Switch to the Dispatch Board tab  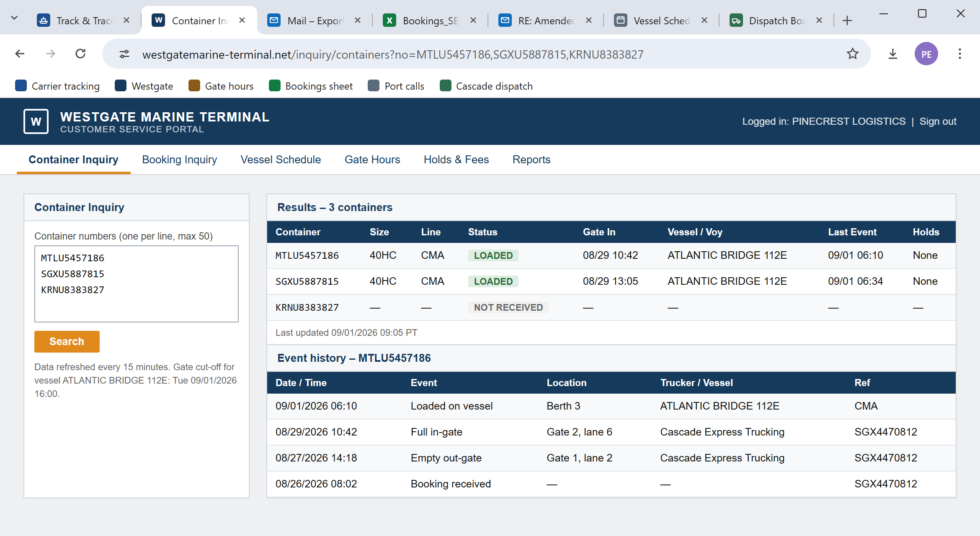777,21
